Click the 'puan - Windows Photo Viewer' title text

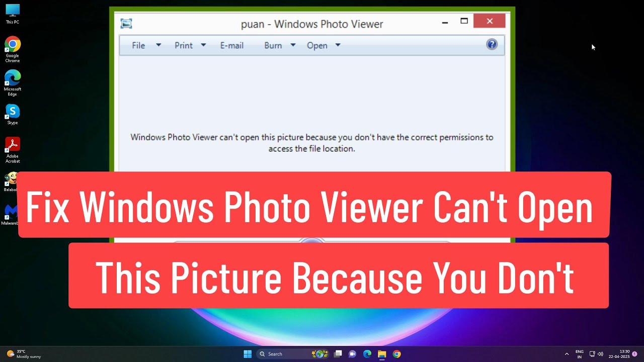click(312, 24)
